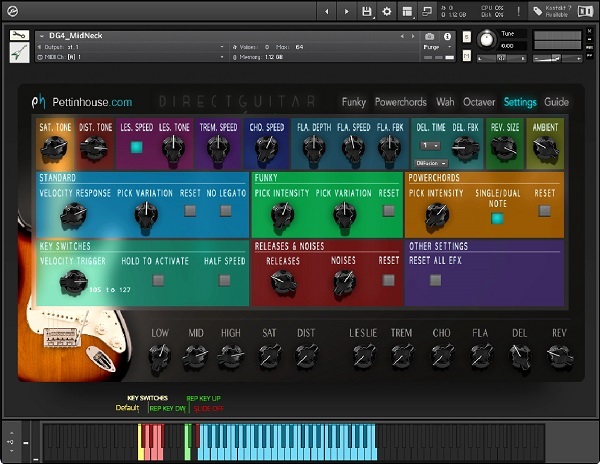The image size is (600, 464).
Task: Click the minimized view window icon
Action: [427, 11]
